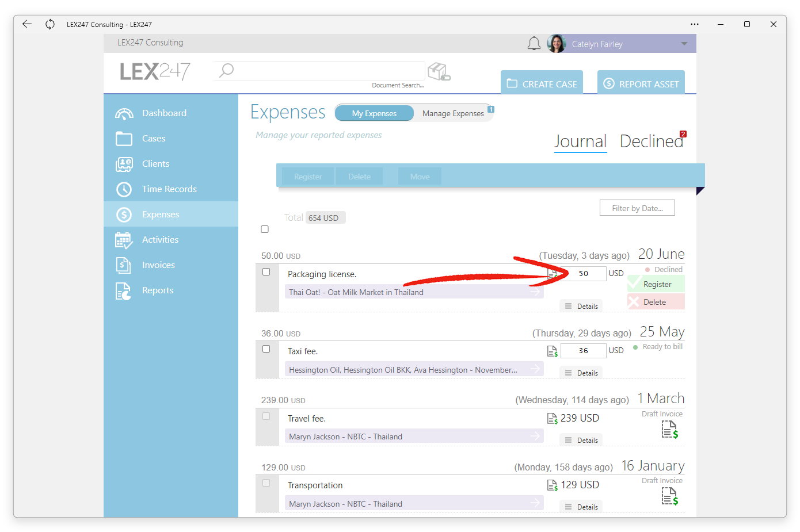Open the three-dot more options menu
Screen dimensions: 800x532
click(x=695, y=24)
